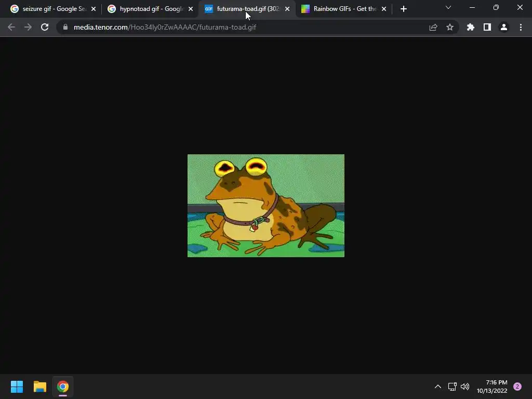
Task: Go back to the previous page
Action: tap(11, 27)
